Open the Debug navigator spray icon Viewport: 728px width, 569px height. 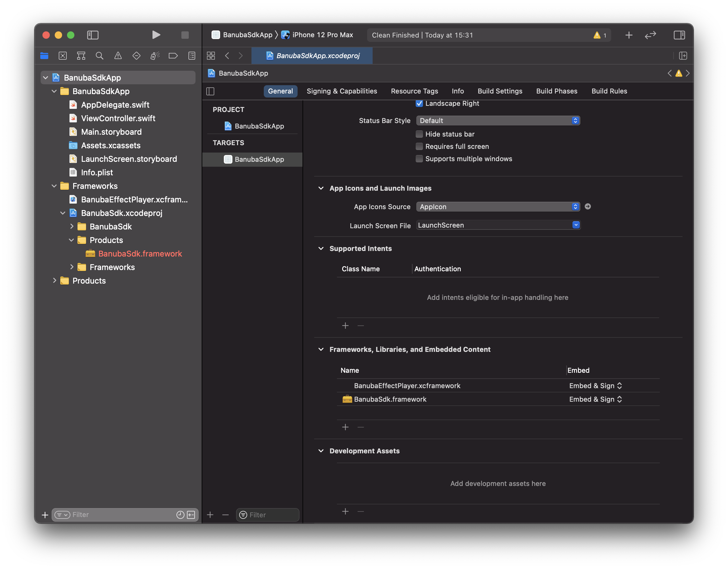(x=155, y=56)
